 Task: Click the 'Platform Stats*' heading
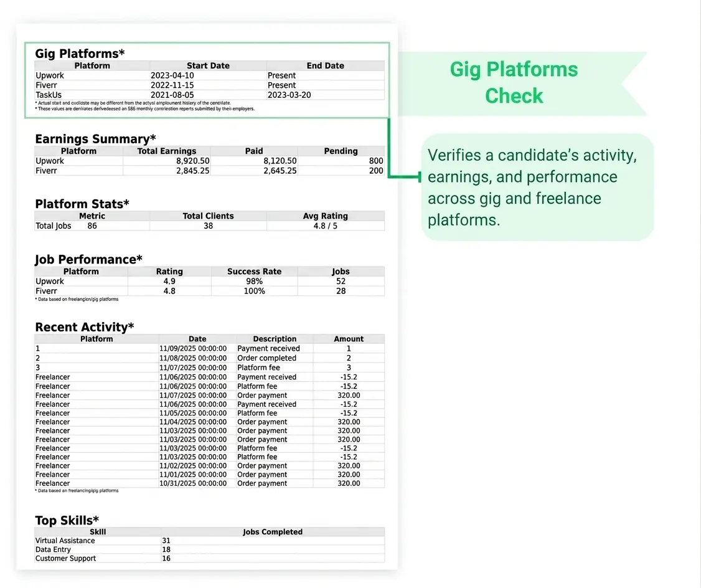click(x=82, y=204)
